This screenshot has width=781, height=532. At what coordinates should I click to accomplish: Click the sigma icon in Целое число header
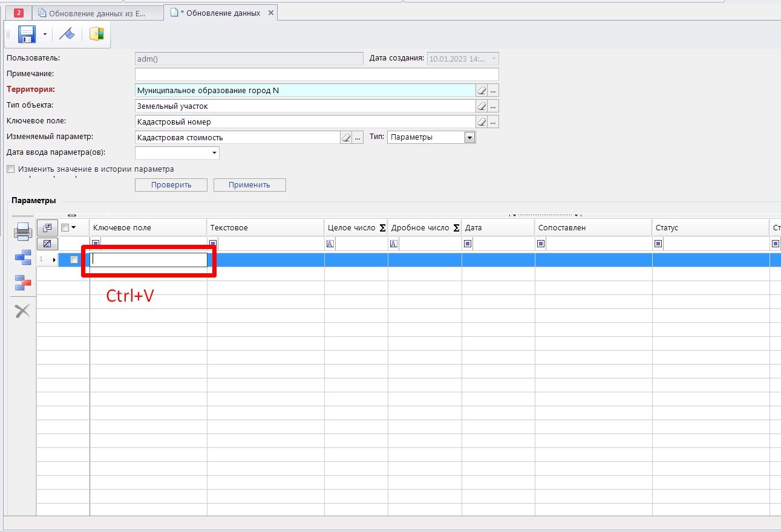(382, 228)
